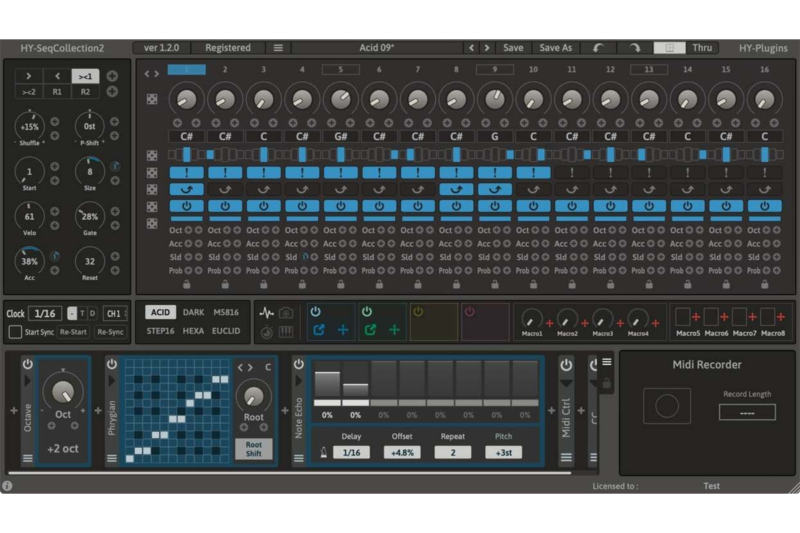
Task: Open the Delay 1/16 dropdown in Note Echo
Action: pos(351,452)
